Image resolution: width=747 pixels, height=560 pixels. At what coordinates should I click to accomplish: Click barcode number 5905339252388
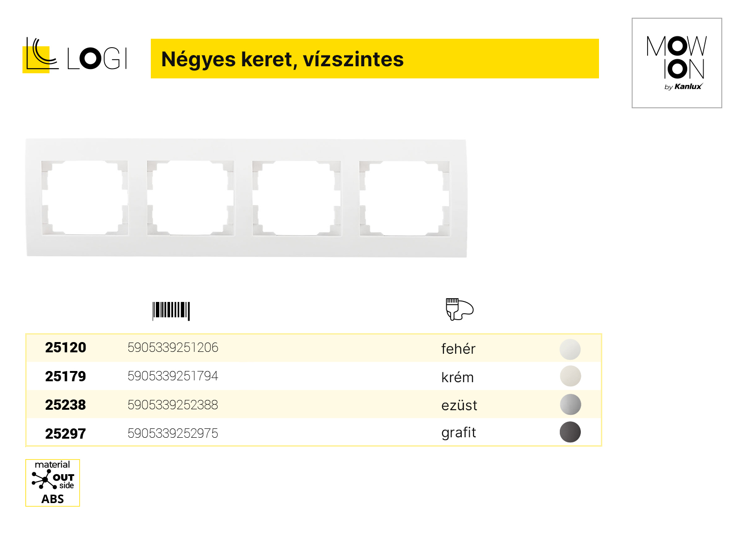pos(173,405)
